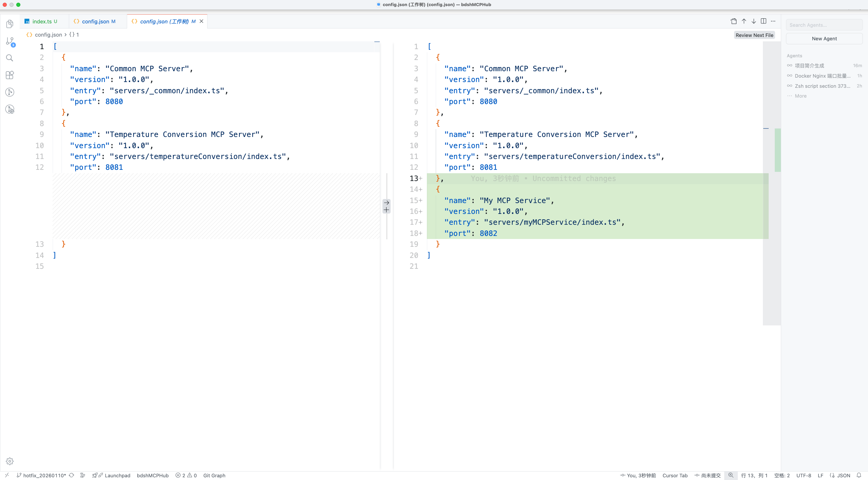The image size is (868, 480).
Task: Open the Extensions view icon
Action: click(x=9, y=75)
